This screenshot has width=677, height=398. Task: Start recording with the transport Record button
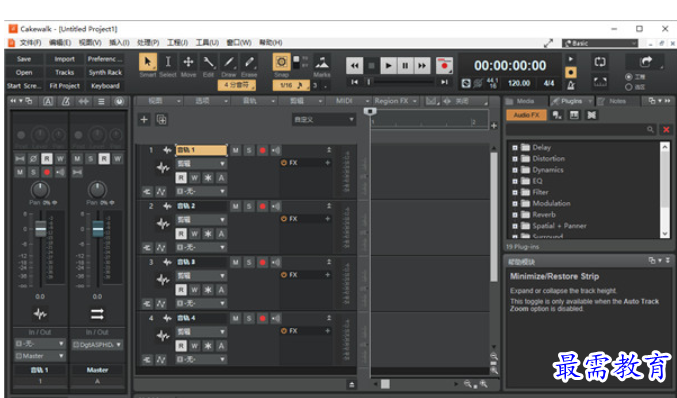(444, 66)
